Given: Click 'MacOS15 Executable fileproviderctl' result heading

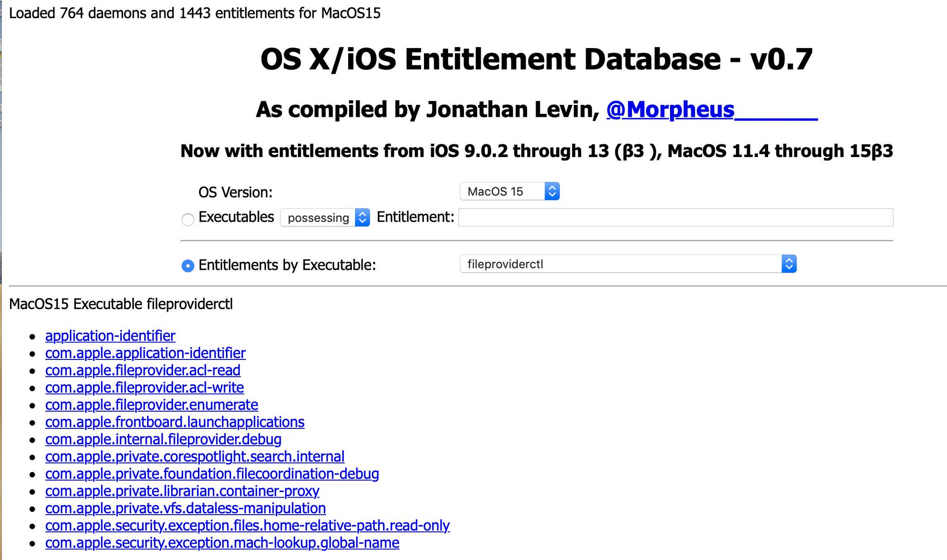Looking at the screenshot, I should tap(121, 304).
